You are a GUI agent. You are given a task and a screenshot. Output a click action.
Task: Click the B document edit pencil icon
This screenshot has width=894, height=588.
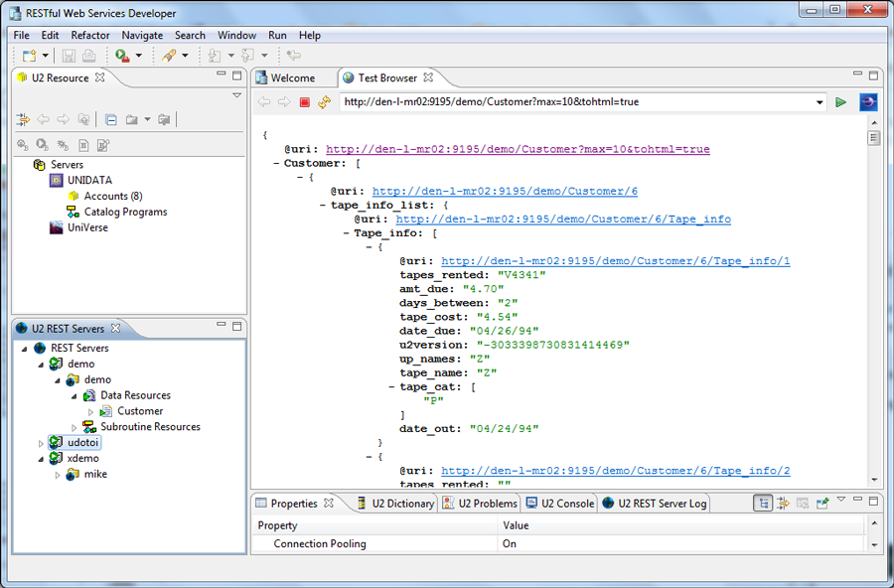tap(103, 145)
